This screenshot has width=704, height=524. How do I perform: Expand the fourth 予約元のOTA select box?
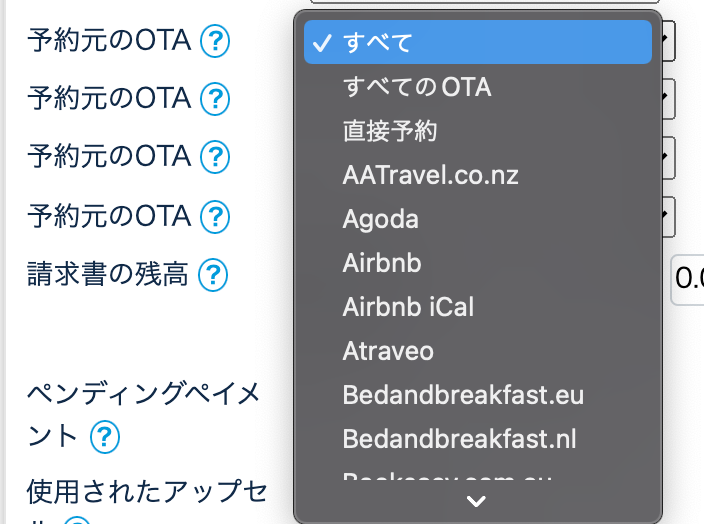[668, 215]
